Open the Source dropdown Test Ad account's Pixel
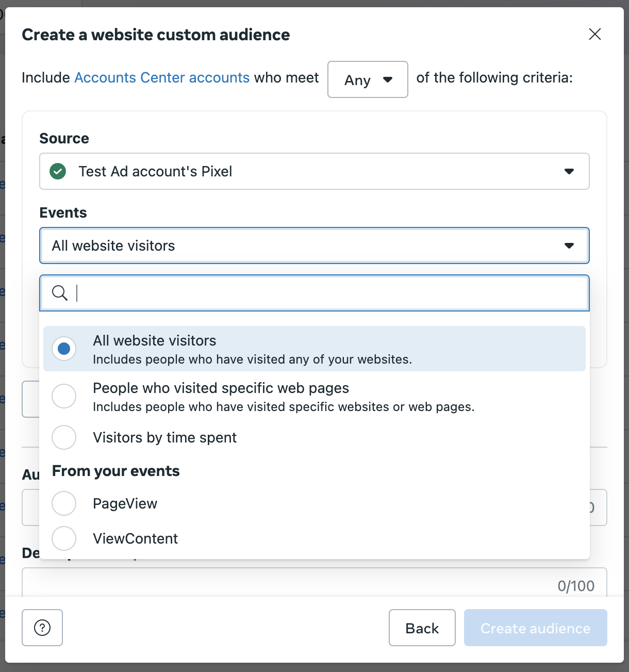Image resolution: width=629 pixels, height=672 pixels. tap(314, 171)
